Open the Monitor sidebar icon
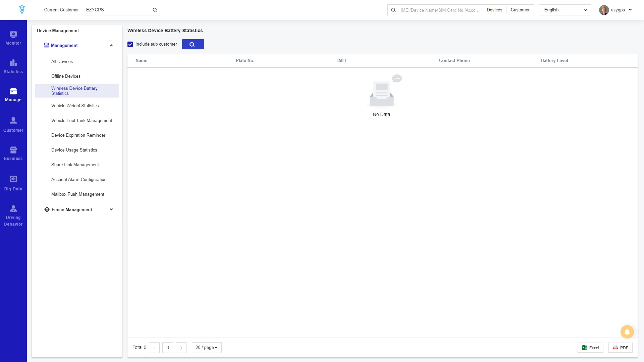The image size is (644, 362). (x=13, y=38)
